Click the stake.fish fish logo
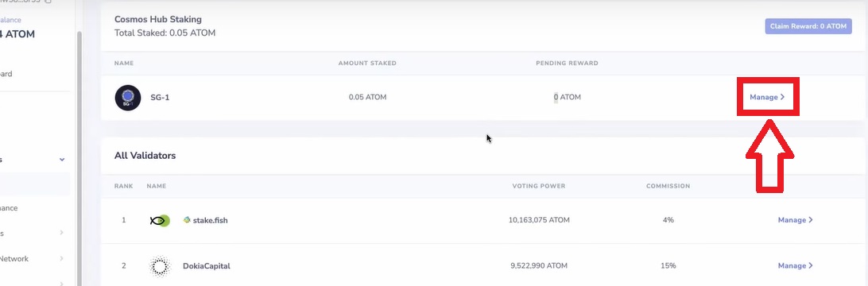 click(x=160, y=221)
